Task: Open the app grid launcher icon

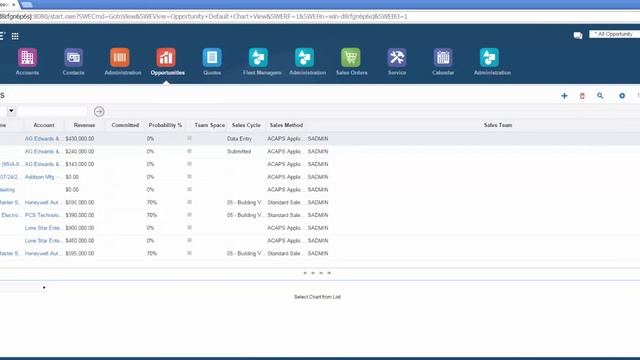Action: tap(15, 36)
